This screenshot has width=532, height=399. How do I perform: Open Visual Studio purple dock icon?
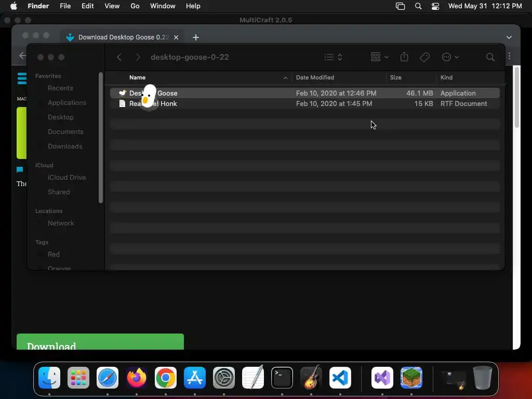coord(382,378)
